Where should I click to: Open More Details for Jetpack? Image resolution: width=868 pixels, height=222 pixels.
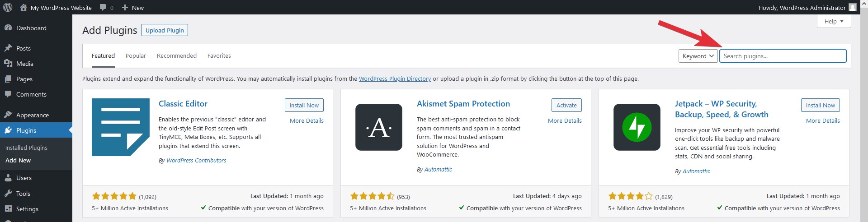pyautogui.click(x=823, y=120)
